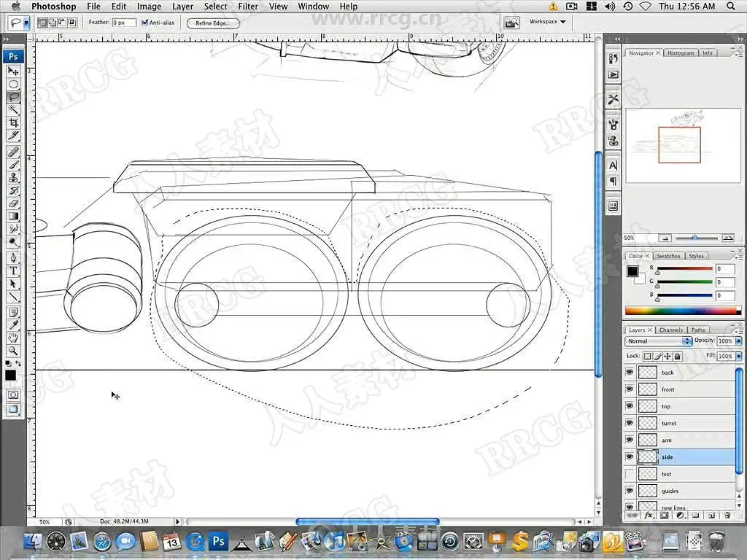Pick the Crop tool
Image resolution: width=747 pixels, height=560 pixels.
pyautogui.click(x=13, y=122)
